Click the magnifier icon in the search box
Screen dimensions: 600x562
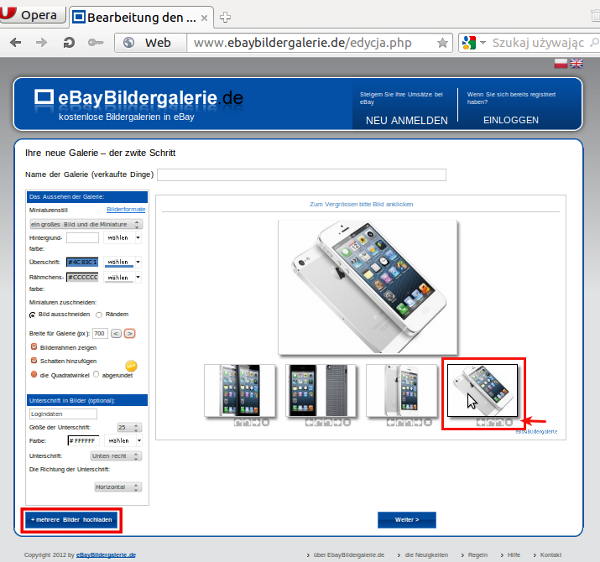594,42
